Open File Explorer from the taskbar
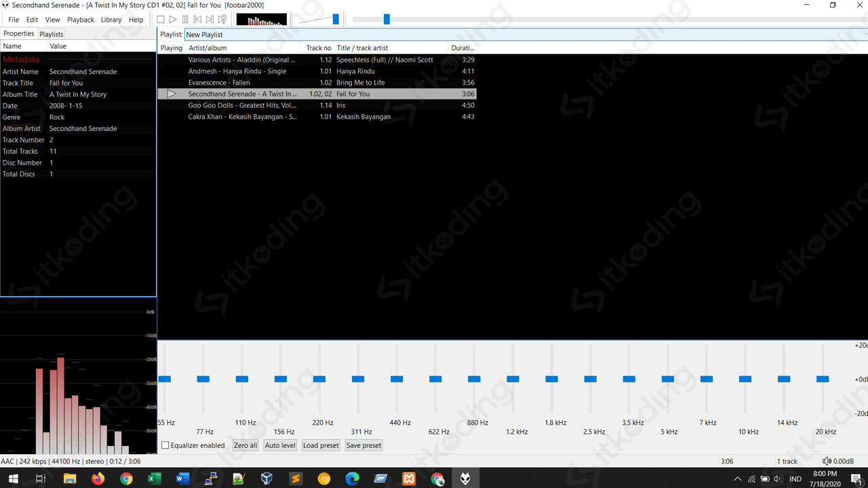 tap(69, 479)
